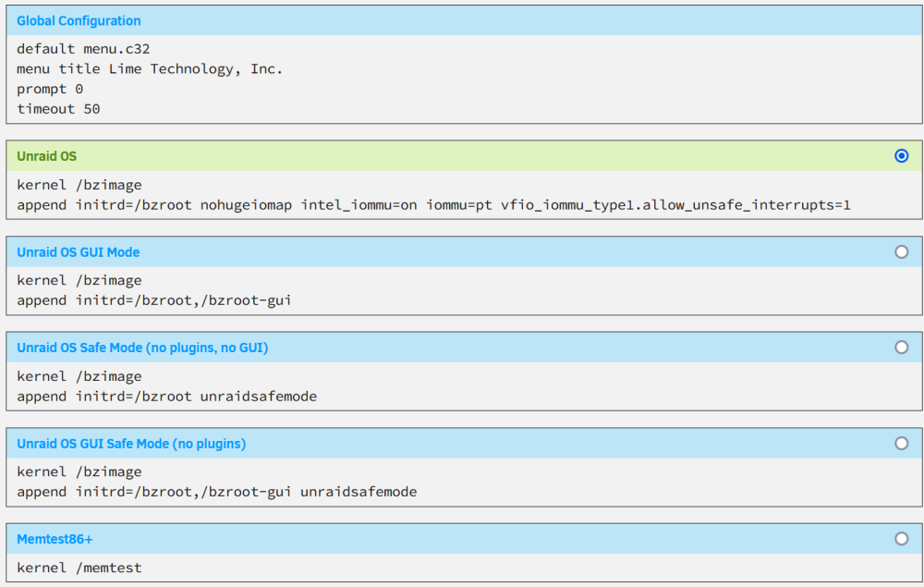This screenshot has width=924, height=587.
Task: Edit GUI Mode 'append initrd=/bzroot,/bzroot-gui' line
Action: click(x=153, y=300)
